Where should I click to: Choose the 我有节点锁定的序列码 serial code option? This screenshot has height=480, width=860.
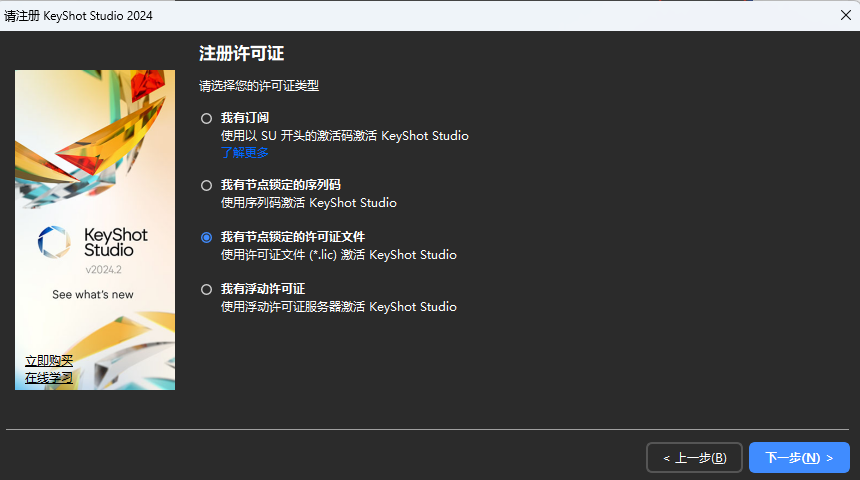(206, 185)
